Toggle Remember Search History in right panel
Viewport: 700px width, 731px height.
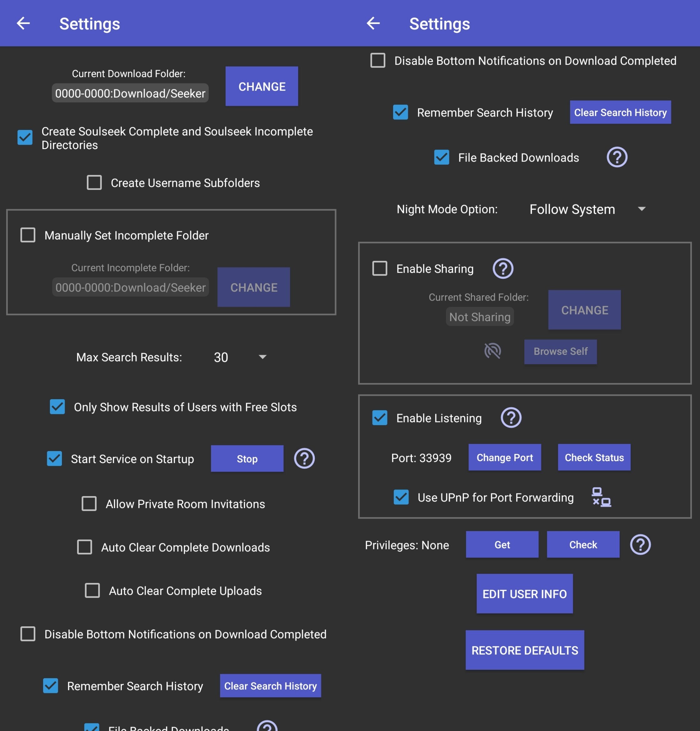401,112
